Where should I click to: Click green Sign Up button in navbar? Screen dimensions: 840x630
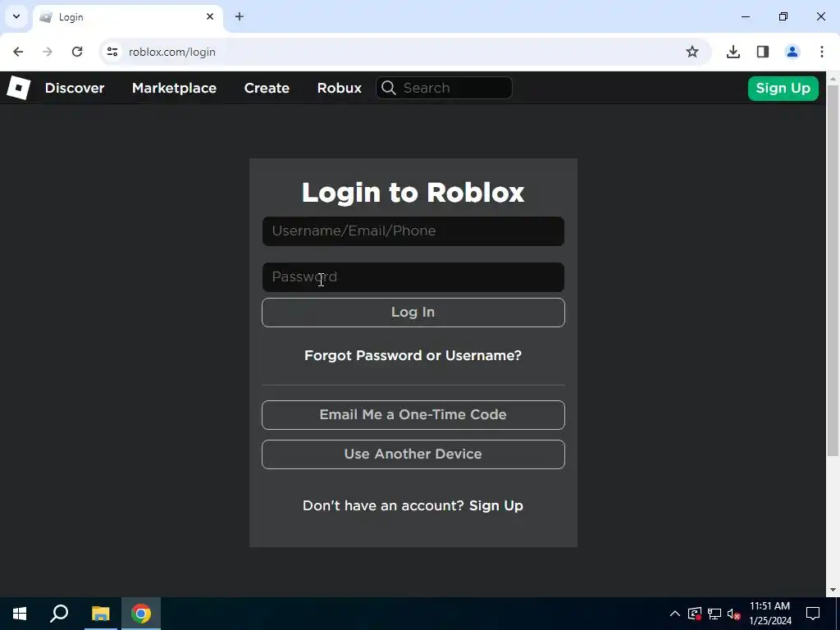click(x=783, y=88)
